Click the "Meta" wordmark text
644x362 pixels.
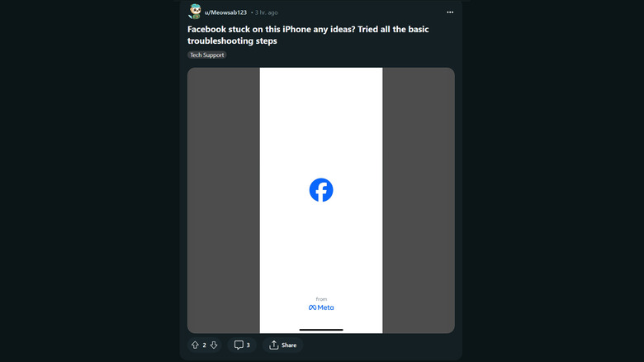click(x=326, y=307)
